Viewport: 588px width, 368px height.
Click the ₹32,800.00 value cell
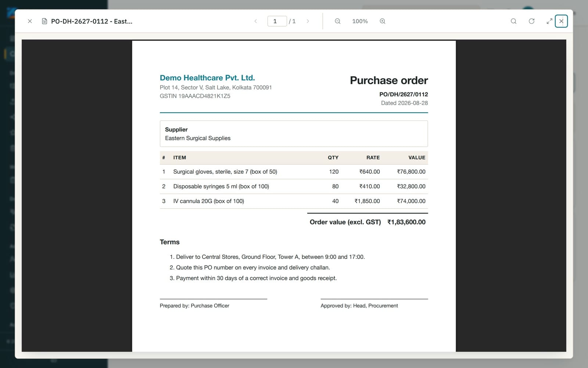tap(411, 187)
